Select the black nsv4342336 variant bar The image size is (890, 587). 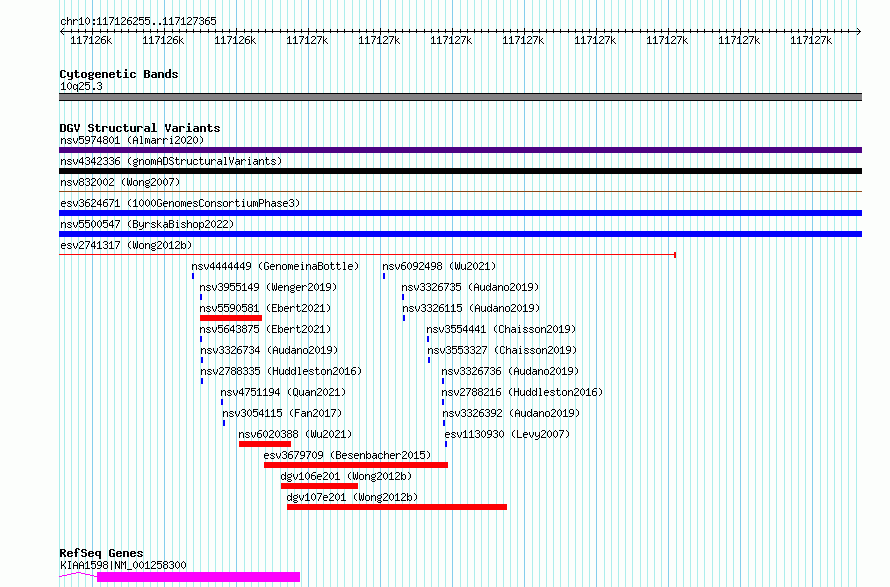tap(460, 171)
